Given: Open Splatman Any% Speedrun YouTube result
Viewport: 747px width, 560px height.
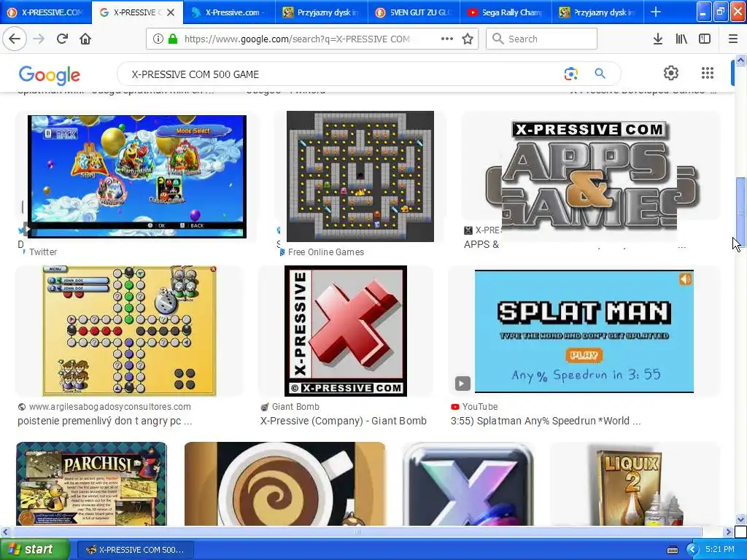Looking at the screenshot, I should point(546,421).
